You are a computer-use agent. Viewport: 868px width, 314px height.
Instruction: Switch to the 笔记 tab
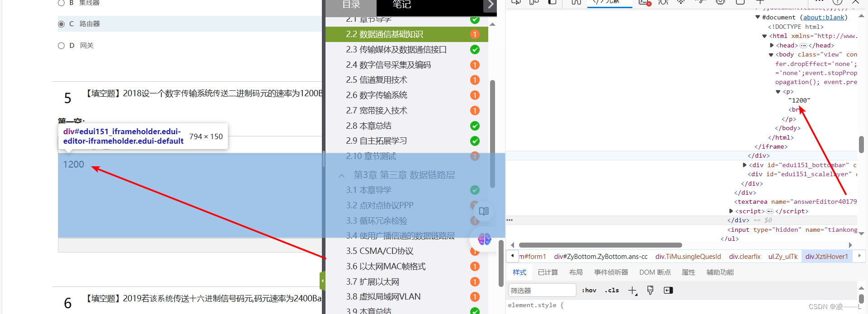(x=401, y=5)
